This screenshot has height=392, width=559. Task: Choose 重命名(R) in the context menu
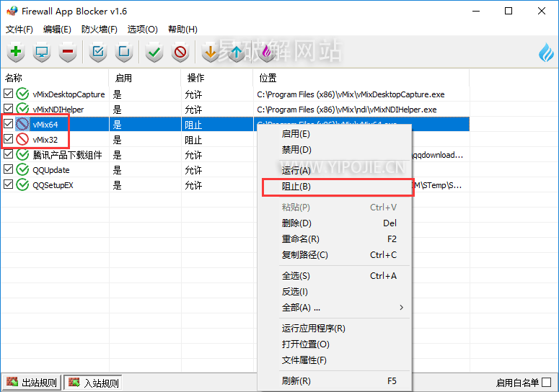(335, 239)
